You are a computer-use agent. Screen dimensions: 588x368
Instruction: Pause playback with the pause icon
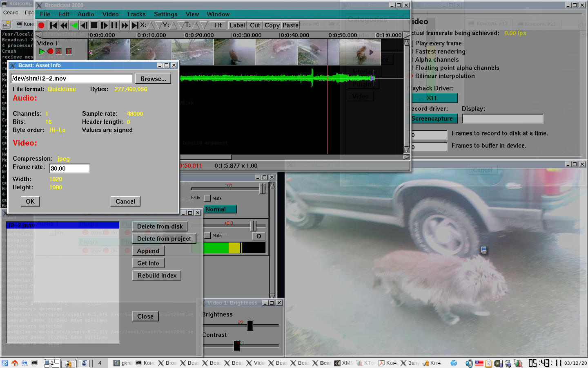coord(114,25)
